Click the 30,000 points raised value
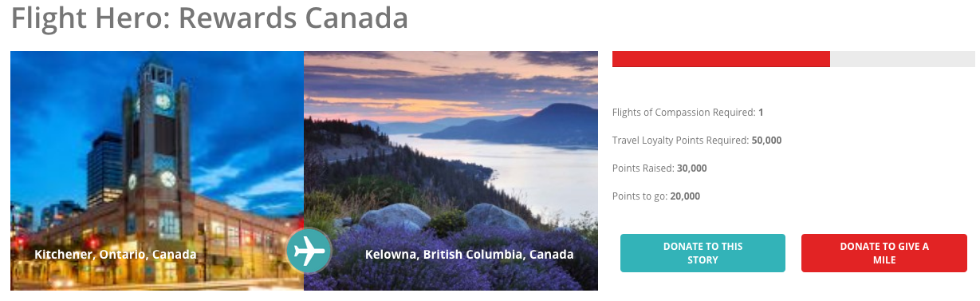Screen dimensions: 980x301 tap(692, 168)
